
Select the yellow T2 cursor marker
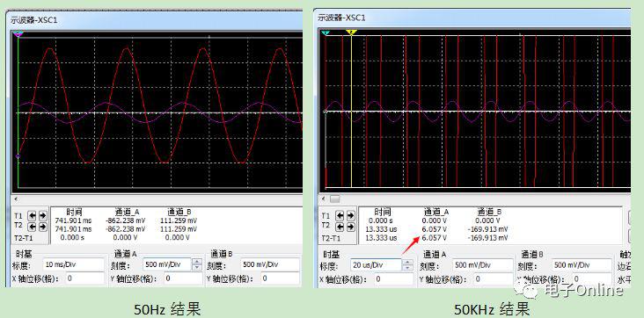pyautogui.click(x=351, y=33)
